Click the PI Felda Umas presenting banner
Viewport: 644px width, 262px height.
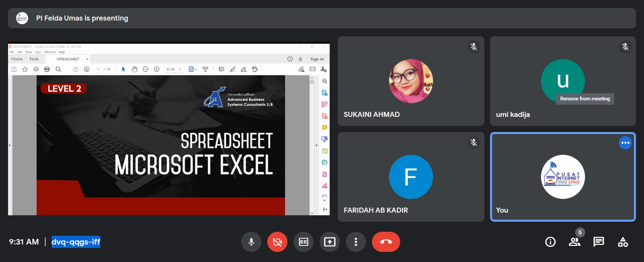pyautogui.click(x=322, y=18)
